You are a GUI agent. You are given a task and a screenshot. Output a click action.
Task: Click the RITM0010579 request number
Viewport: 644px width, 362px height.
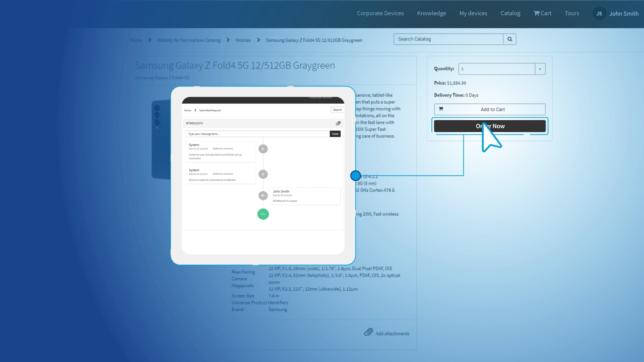click(x=194, y=123)
